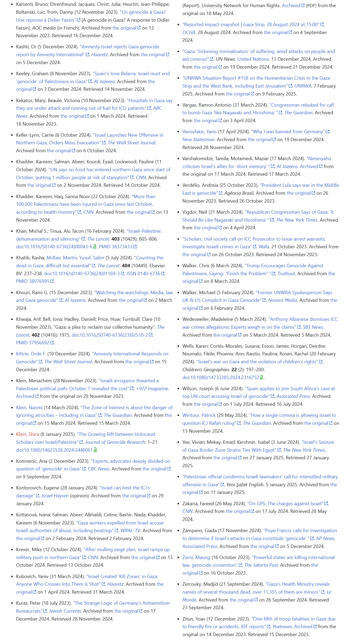Screen dimensions: 351x644
Task: Click the external-link icon after Varshalomidze's Archived link
Action: 321,166
